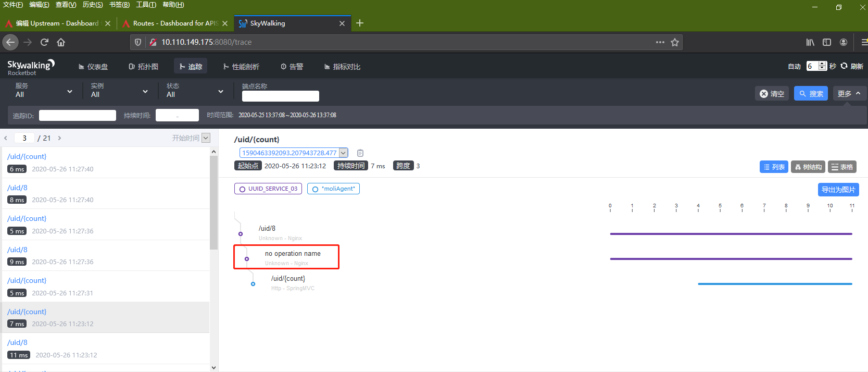Open the 仪表盘 dashboard tab
The height and width of the screenshot is (372, 868).
(93, 67)
